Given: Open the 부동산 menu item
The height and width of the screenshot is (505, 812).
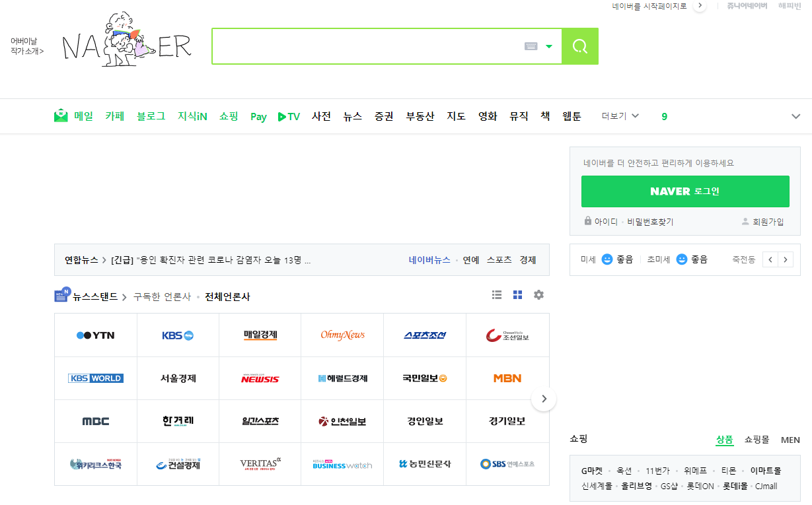Looking at the screenshot, I should (x=420, y=116).
